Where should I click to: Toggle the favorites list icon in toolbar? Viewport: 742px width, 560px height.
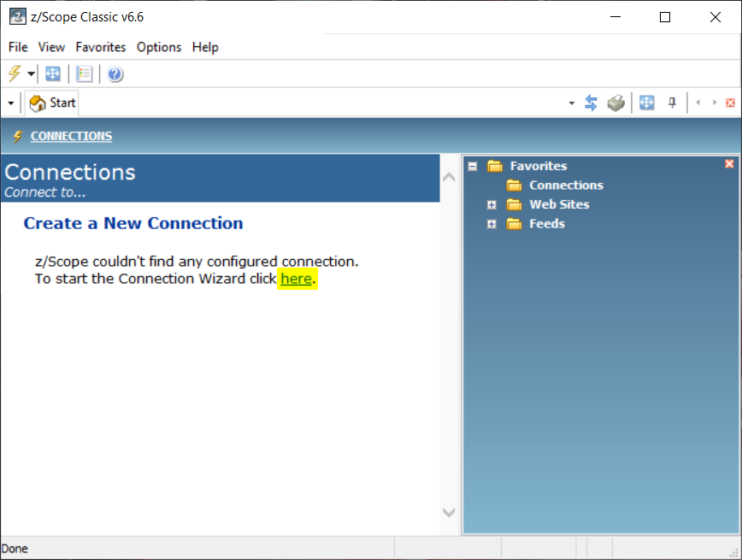tap(85, 74)
